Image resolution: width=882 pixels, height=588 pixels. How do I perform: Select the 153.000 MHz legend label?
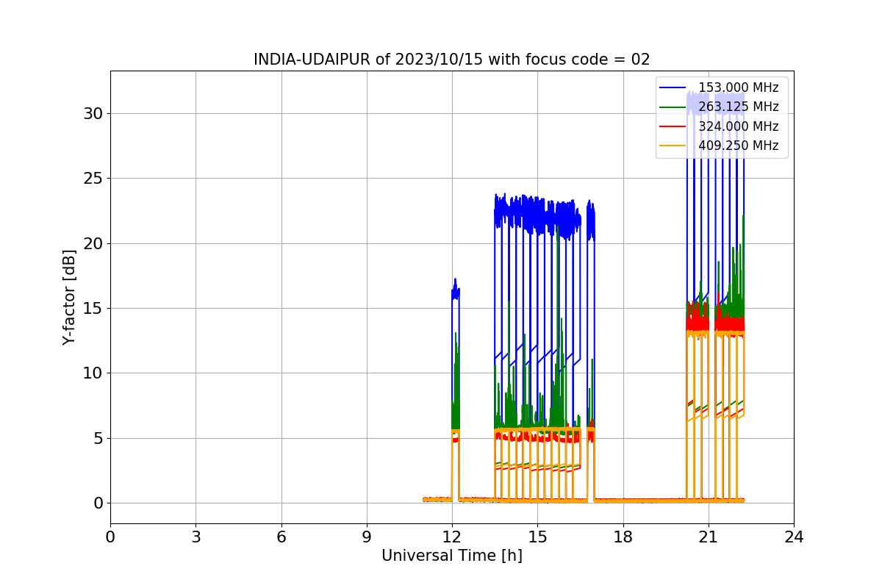pyautogui.click(x=738, y=87)
